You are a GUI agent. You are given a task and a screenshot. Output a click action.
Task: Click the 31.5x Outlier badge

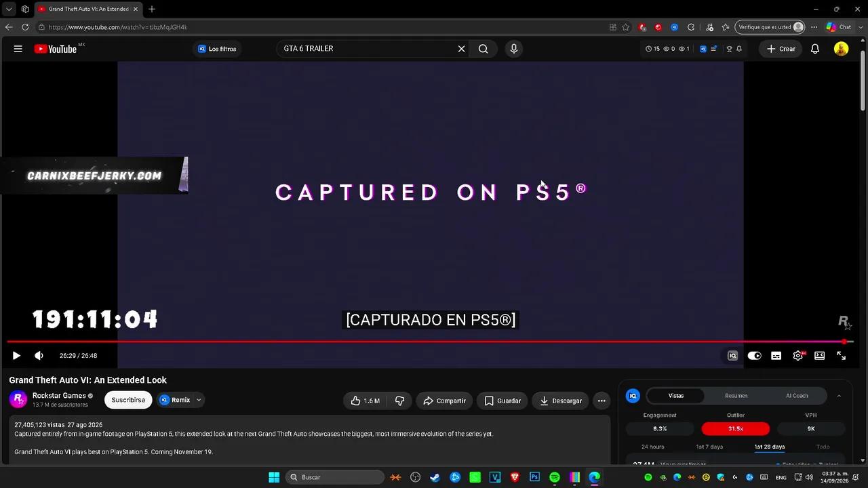[736, 428]
